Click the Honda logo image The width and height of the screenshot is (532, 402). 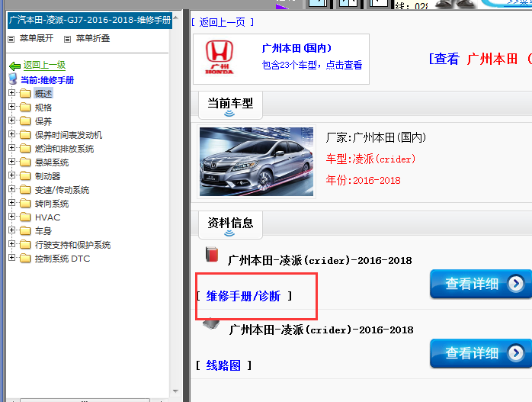[x=220, y=56]
